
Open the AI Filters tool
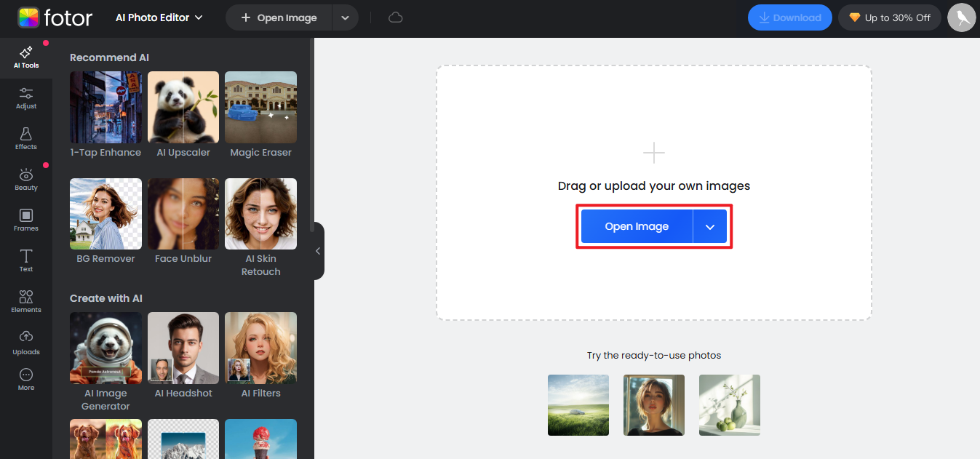(x=260, y=356)
